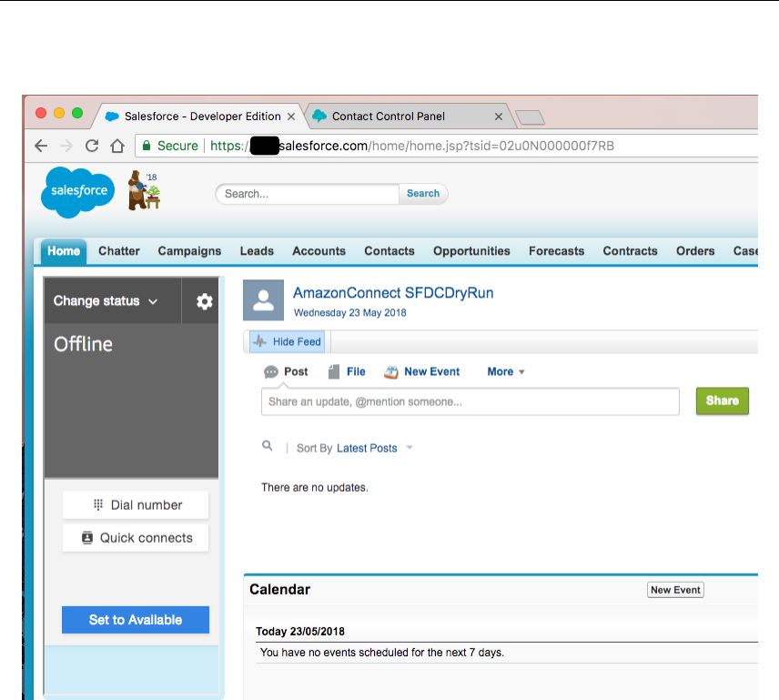
Task: Click the Share an update text box
Action: (x=470, y=401)
